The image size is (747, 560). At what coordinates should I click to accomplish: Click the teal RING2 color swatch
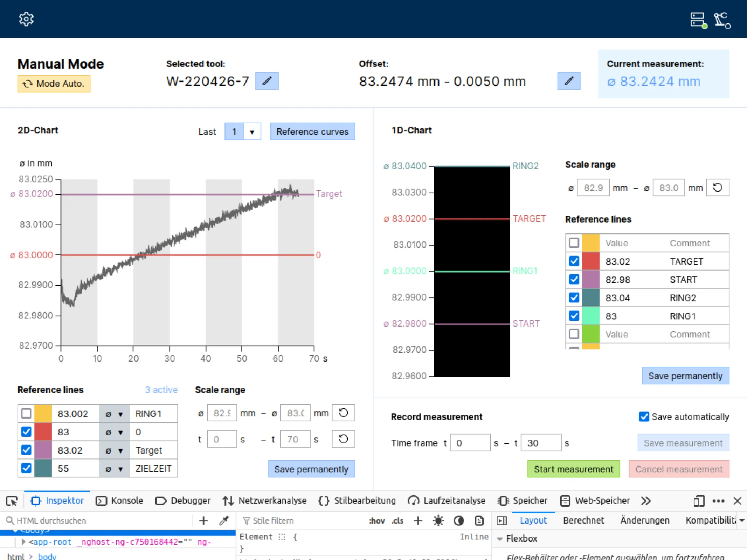591,298
